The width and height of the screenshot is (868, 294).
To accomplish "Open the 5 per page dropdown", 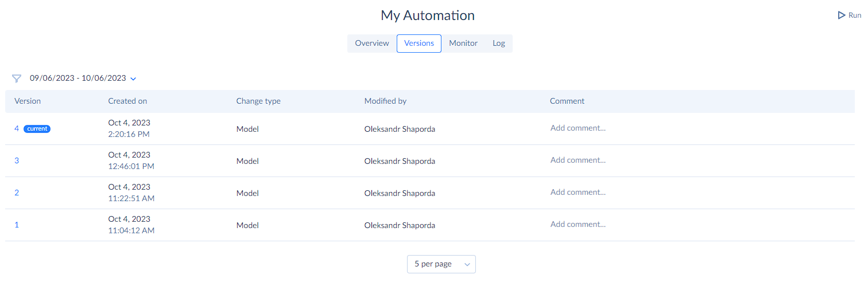I will tap(441, 264).
